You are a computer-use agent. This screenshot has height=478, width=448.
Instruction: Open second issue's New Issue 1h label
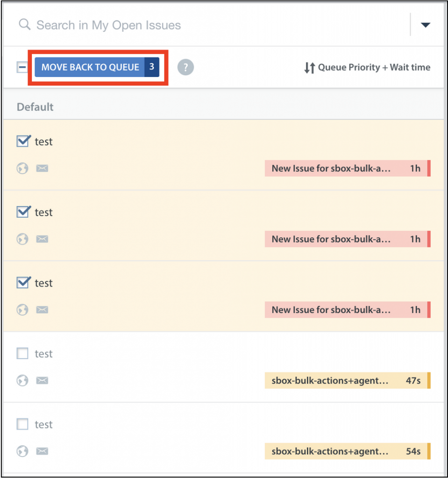click(x=348, y=239)
